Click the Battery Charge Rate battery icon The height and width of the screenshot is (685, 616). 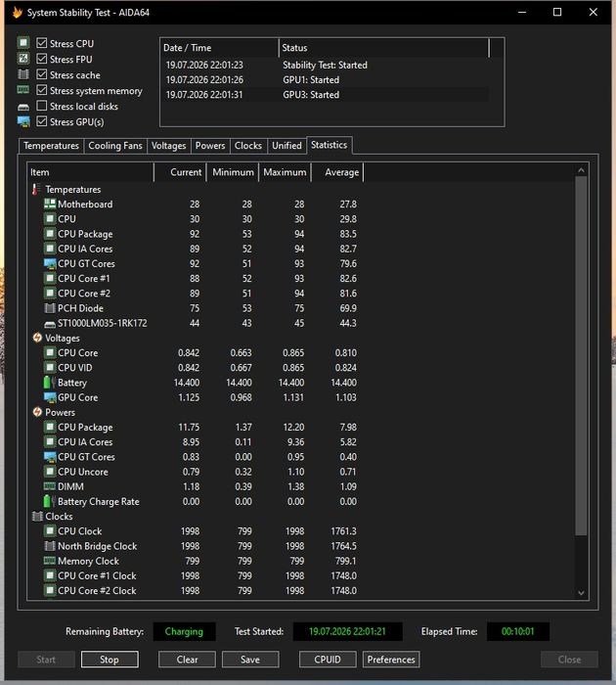point(49,501)
